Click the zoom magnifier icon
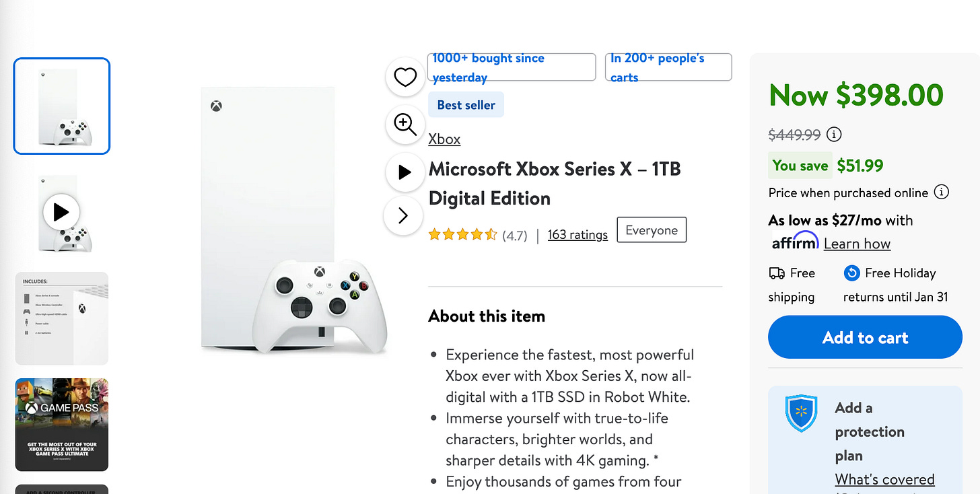This screenshot has height=494, width=980. pos(405,125)
